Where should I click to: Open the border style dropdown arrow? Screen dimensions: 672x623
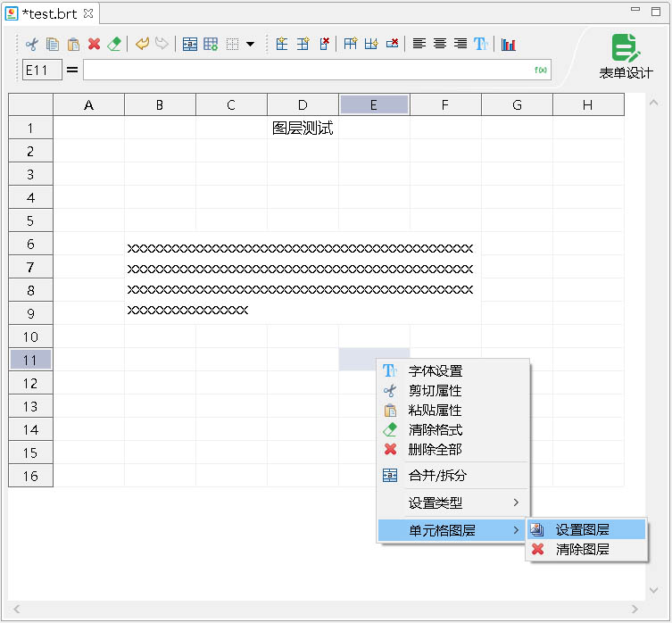[251, 44]
